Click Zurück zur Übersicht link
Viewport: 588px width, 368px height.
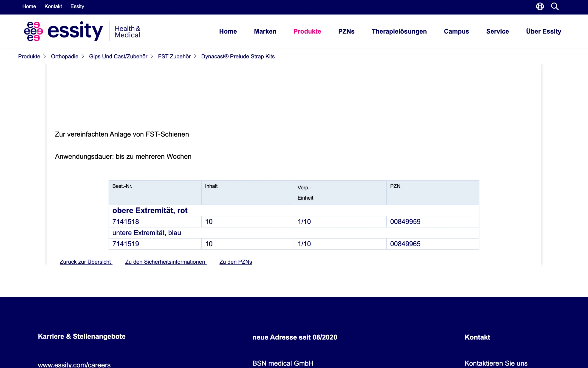(x=86, y=262)
